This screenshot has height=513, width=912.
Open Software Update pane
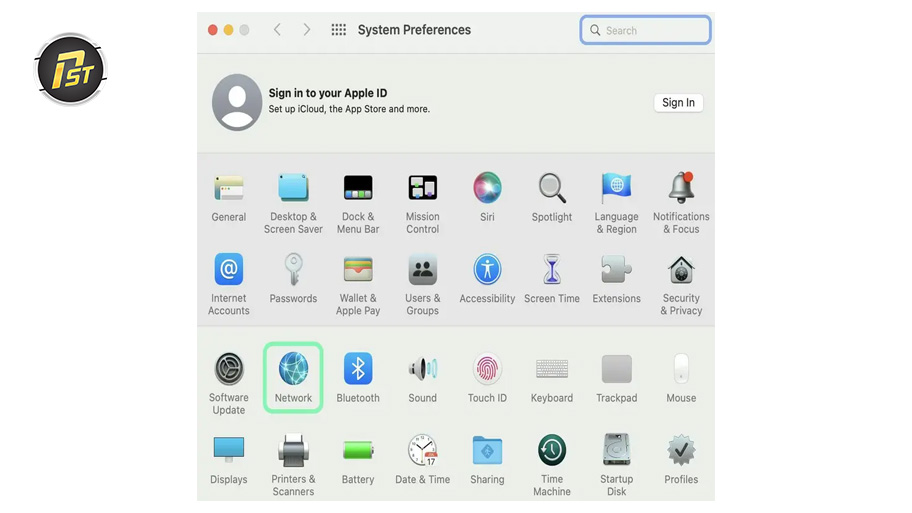pyautogui.click(x=229, y=384)
